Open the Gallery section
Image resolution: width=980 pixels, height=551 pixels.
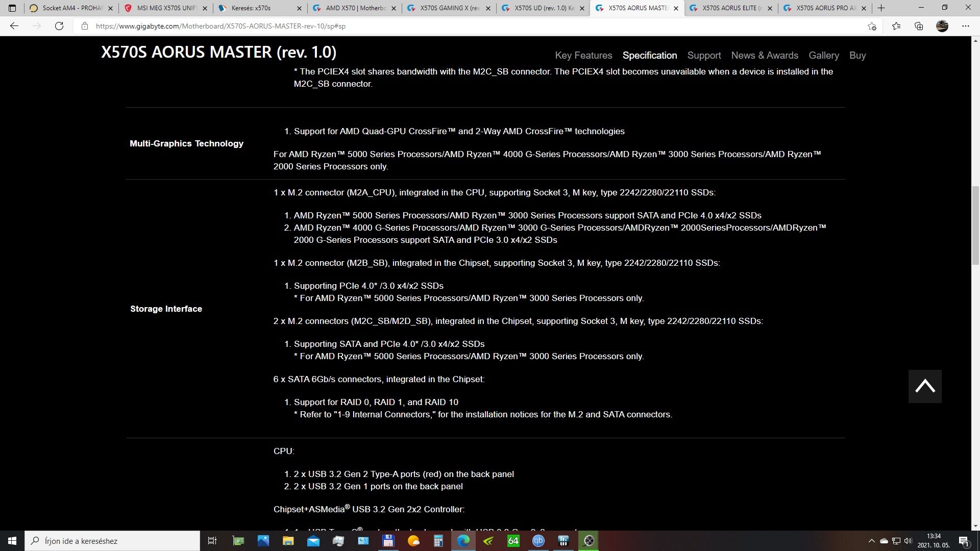click(x=824, y=55)
